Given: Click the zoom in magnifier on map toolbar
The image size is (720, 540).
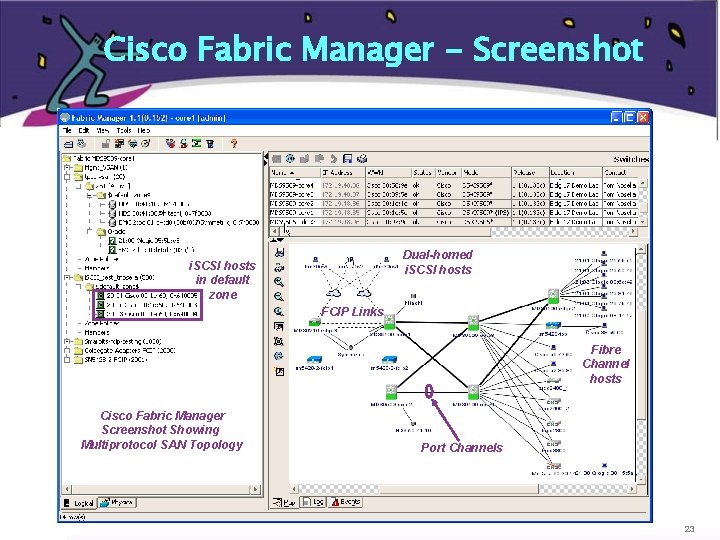Looking at the screenshot, I should [279, 282].
